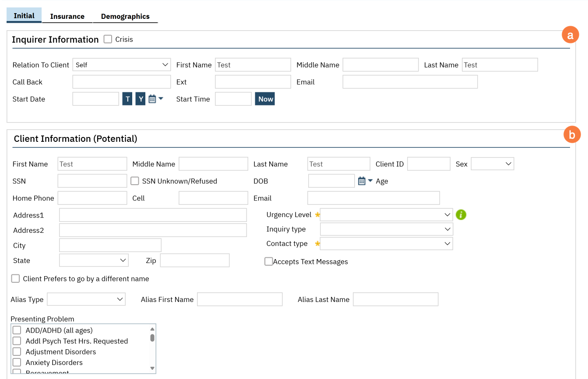This screenshot has height=379, width=588.
Task: Switch to the Insurance tab
Action: [x=67, y=16]
